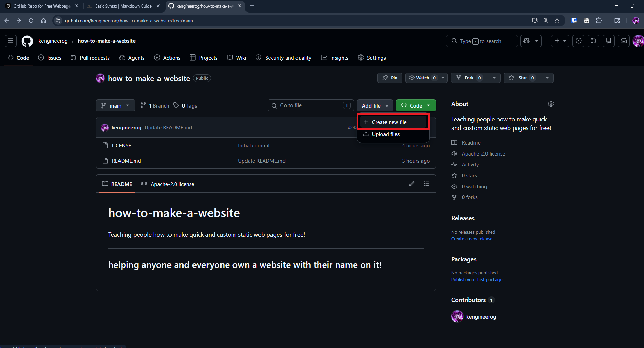Bookmark this page with the star icon

click(x=557, y=21)
